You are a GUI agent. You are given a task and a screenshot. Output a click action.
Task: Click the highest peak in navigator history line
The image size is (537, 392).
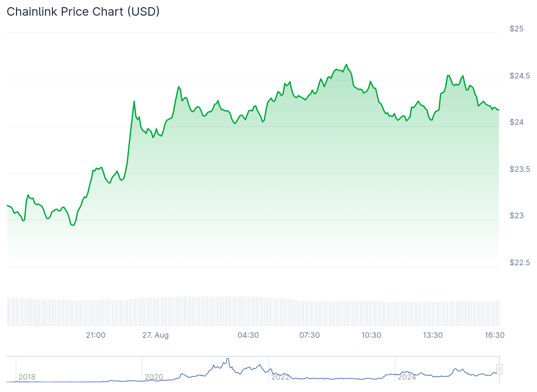tap(228, 359)
